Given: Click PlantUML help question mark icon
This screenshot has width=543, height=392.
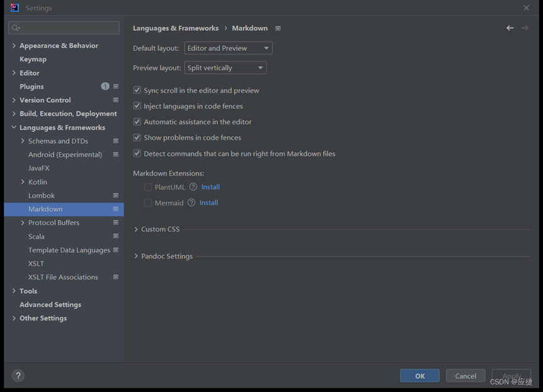Looking at the screenshot, I should (193, 187).
